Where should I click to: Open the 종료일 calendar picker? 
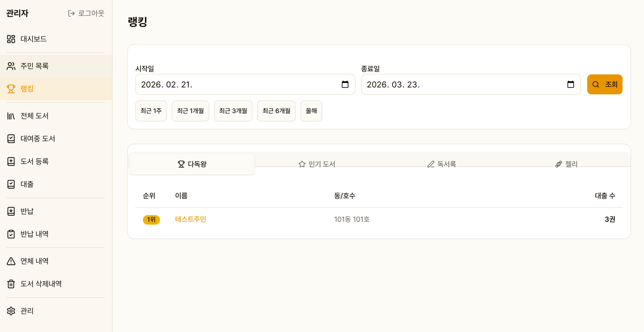point(570,85)
